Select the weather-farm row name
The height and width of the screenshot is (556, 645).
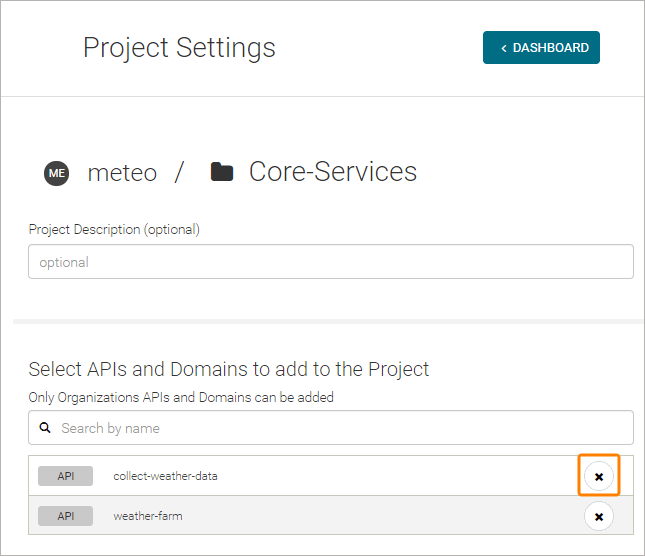[x=148, y=516]
